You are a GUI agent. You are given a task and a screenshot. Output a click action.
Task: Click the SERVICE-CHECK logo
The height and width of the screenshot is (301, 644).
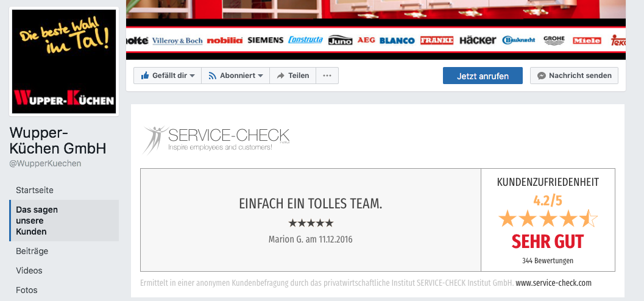[x=216, y=140]
